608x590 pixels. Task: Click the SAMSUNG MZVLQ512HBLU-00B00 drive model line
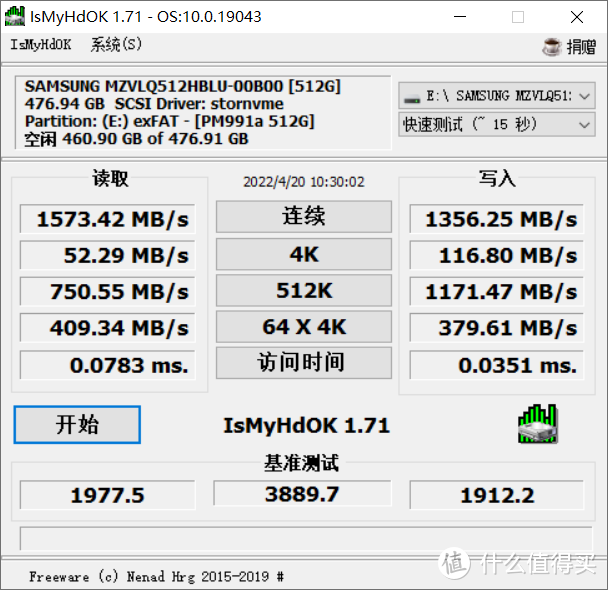pyautogui.click(x=183, y=86)
